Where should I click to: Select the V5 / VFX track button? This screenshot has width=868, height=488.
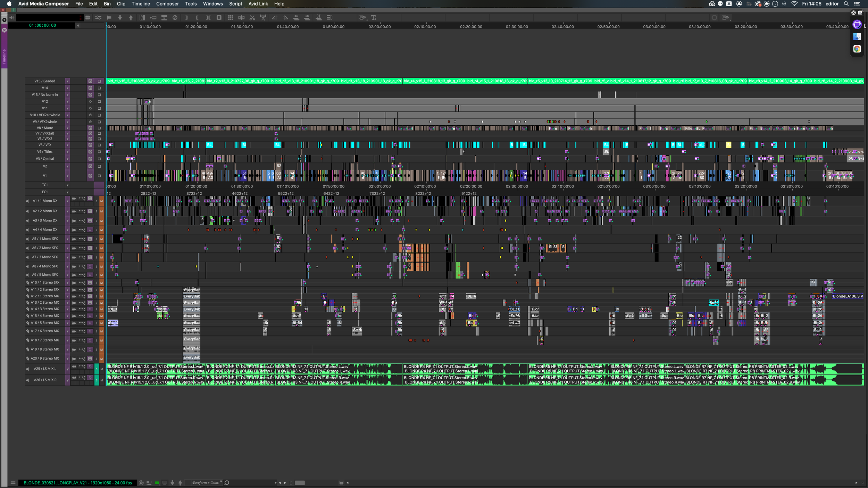(45, 145)
